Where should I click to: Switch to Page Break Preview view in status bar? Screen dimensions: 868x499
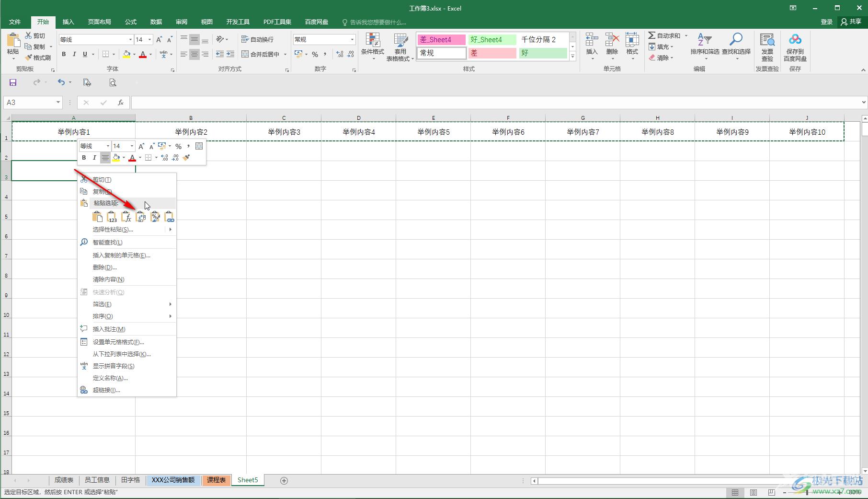(x=771, y=492)
